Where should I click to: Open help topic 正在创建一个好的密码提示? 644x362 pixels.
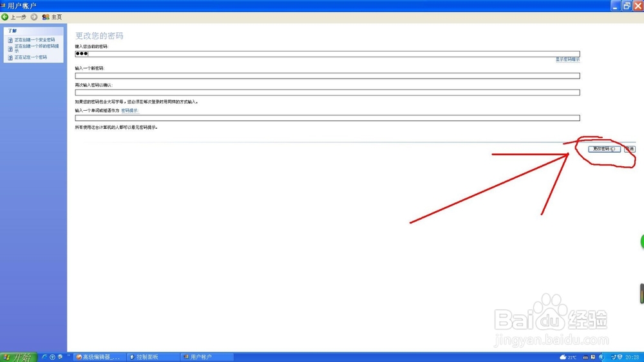(x=37, y=48)
